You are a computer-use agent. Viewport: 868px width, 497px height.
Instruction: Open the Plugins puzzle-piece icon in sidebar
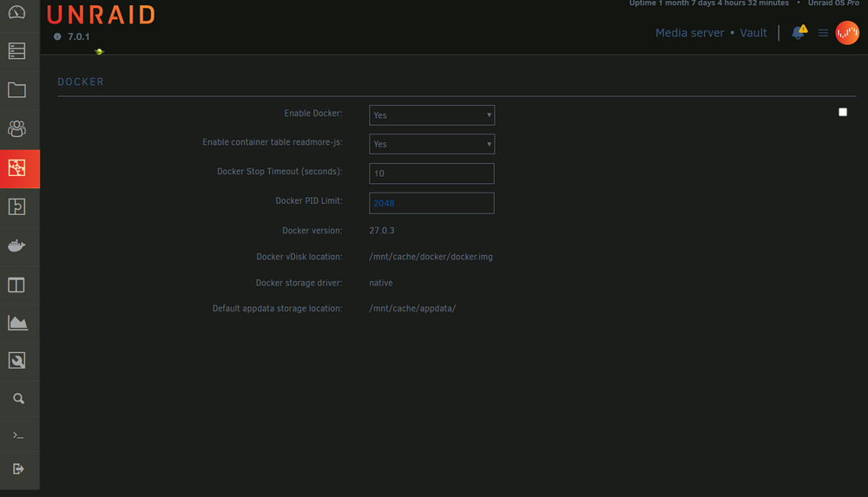pos(16,206)
